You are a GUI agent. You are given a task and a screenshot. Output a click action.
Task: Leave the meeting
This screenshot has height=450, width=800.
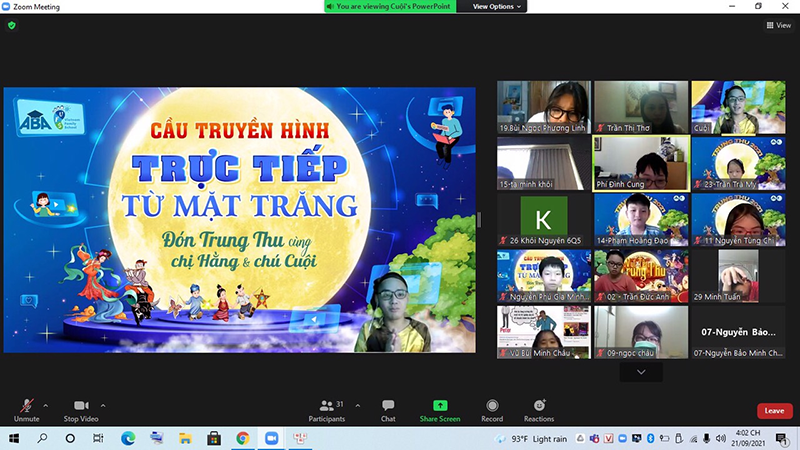[x=774, y=411]
